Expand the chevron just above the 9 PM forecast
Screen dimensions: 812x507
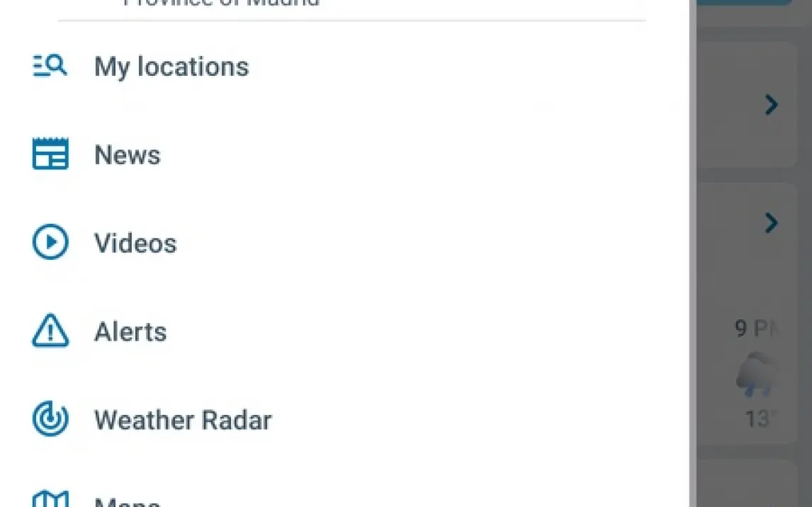tap(771, 223)
